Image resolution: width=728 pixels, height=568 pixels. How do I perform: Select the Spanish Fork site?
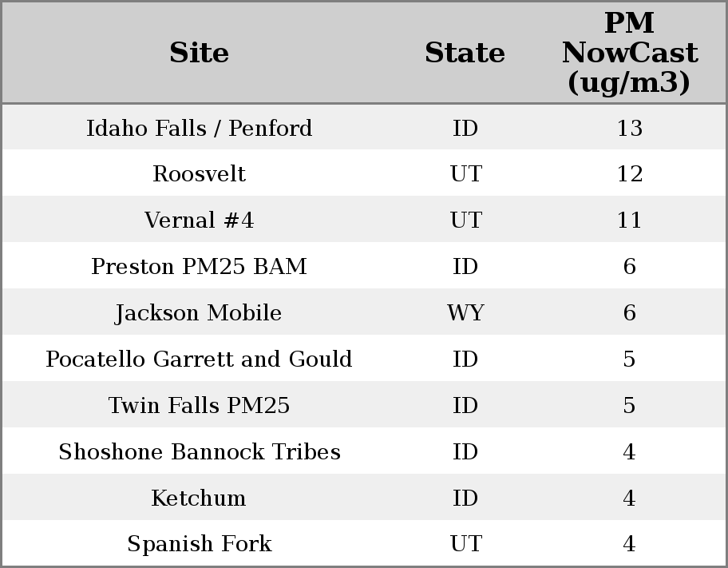point(199,544)
